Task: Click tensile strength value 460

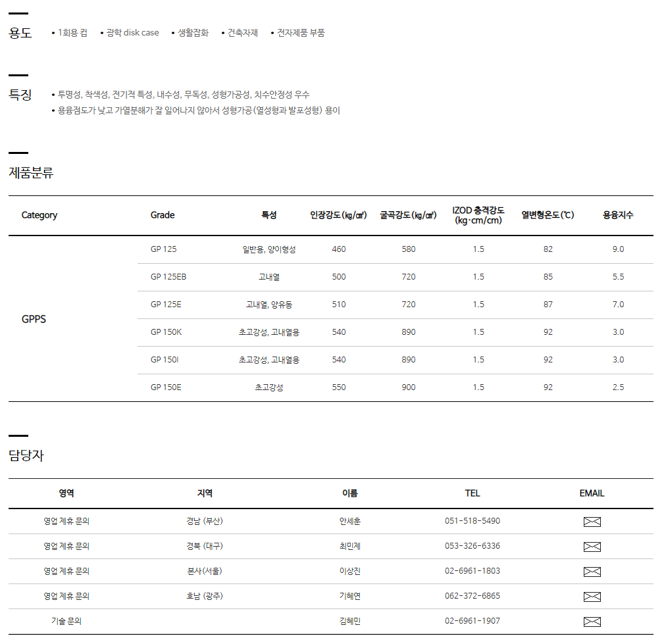Action: coord(338,249)
